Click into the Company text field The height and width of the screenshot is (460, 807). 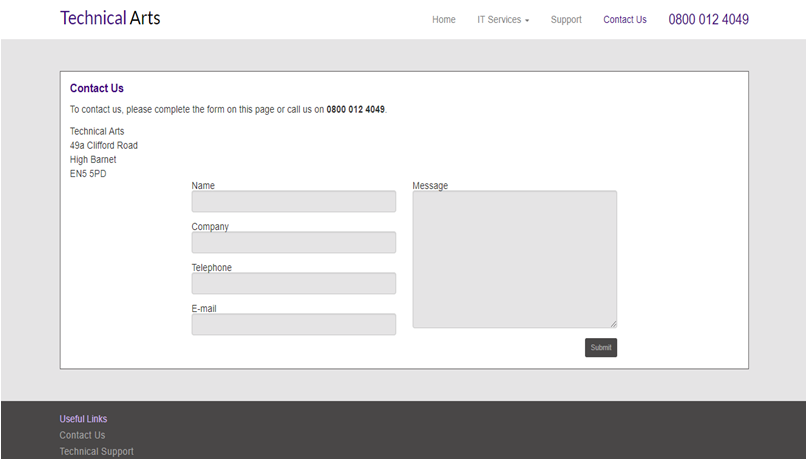point(293,243)
